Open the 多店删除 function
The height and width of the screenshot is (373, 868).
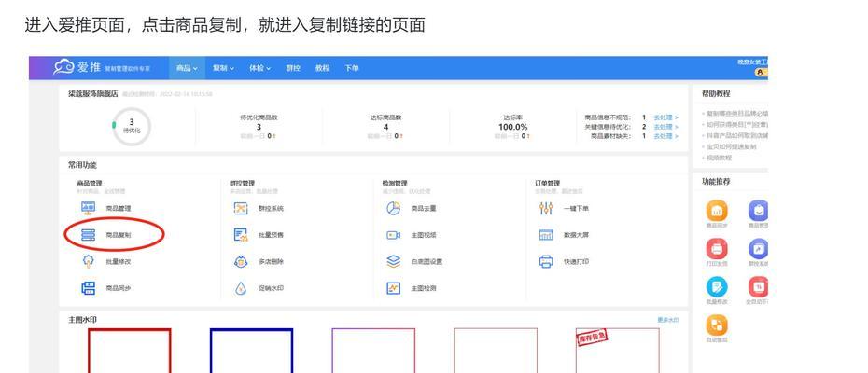259,262
